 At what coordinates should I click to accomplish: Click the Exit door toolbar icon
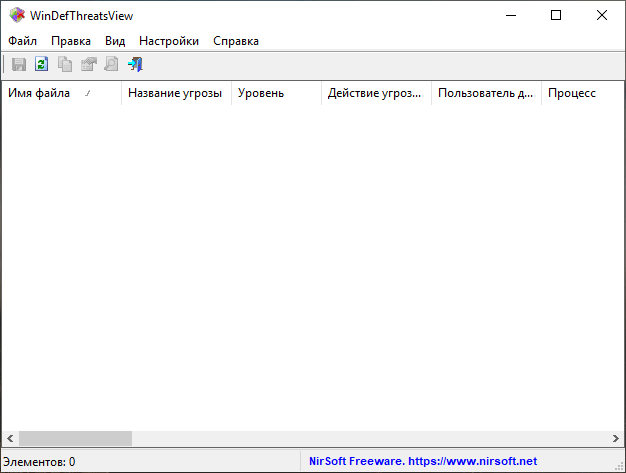point(135,64)
